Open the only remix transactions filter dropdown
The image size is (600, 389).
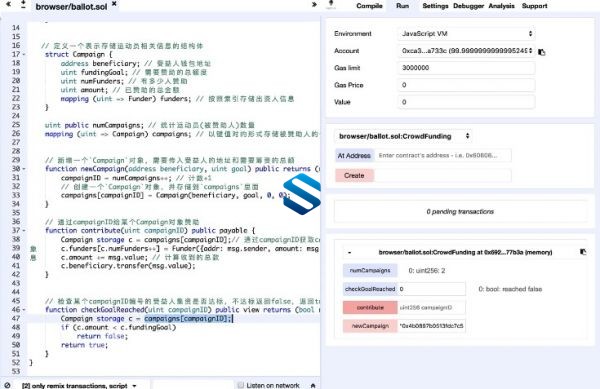[80, 386]
